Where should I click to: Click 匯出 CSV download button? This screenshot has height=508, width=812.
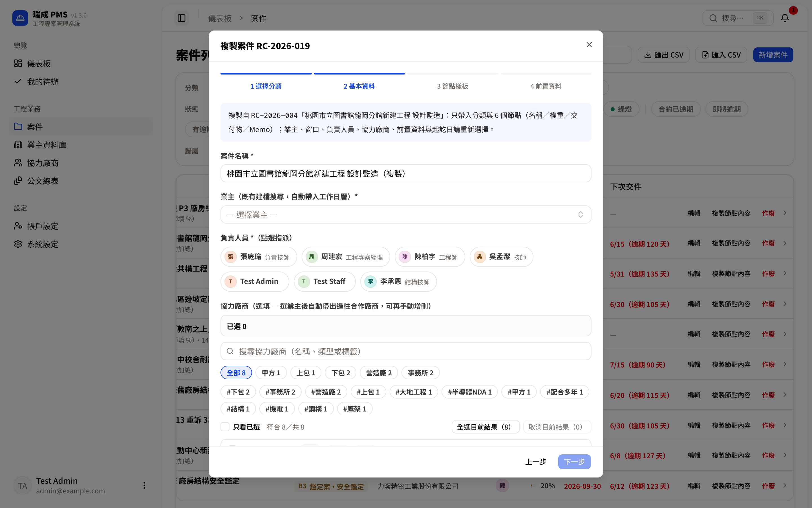coord(663,55)
